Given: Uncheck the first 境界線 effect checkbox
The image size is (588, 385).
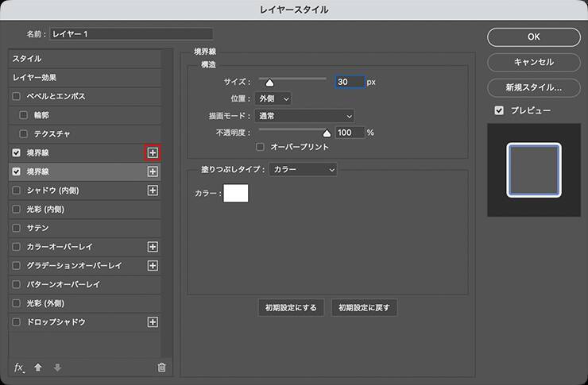Looking at the screenshot, I should (16, 152).
